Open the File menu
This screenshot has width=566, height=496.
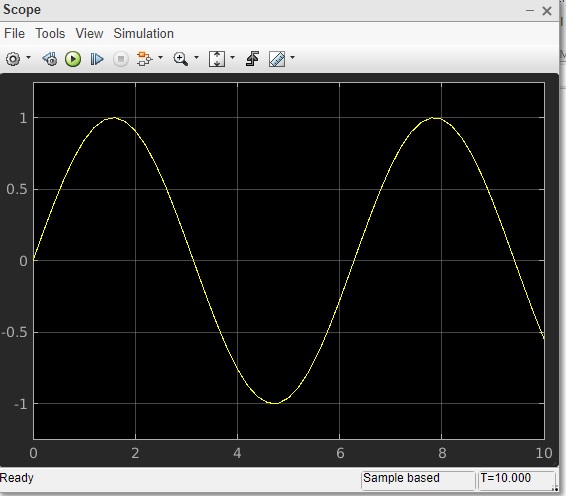click(14, 34)
